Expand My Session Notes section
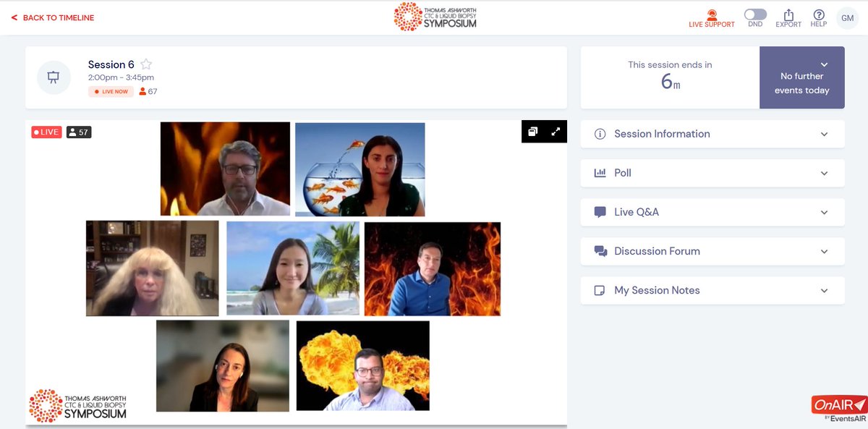 [712, 290]
